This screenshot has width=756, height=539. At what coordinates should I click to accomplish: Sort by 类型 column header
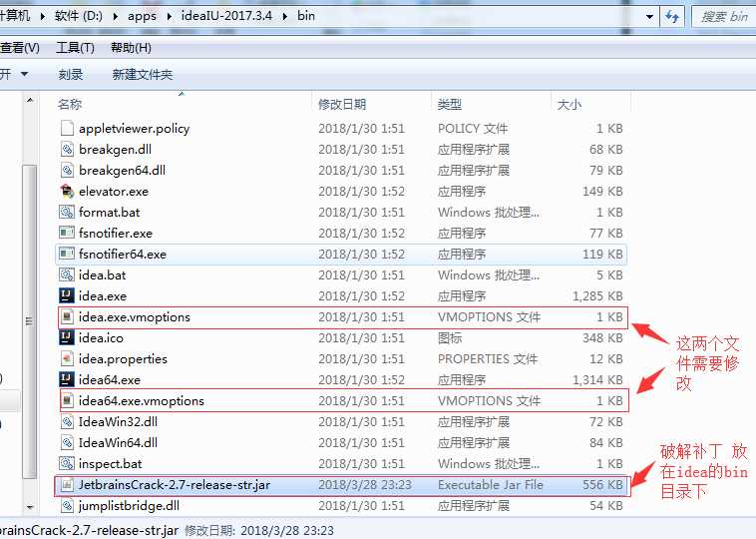pos(450,104)
